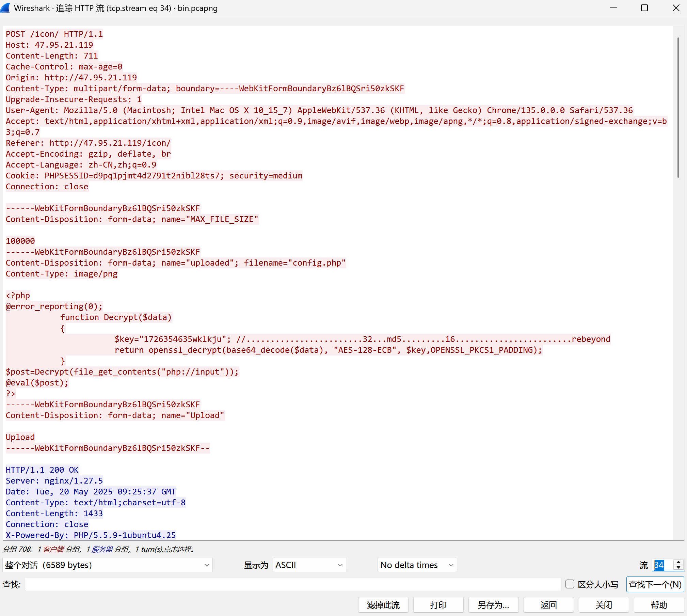Close the Follow HTTP Stream window
687x616 pixels.
pyautogui.click(x=676, y=8)
